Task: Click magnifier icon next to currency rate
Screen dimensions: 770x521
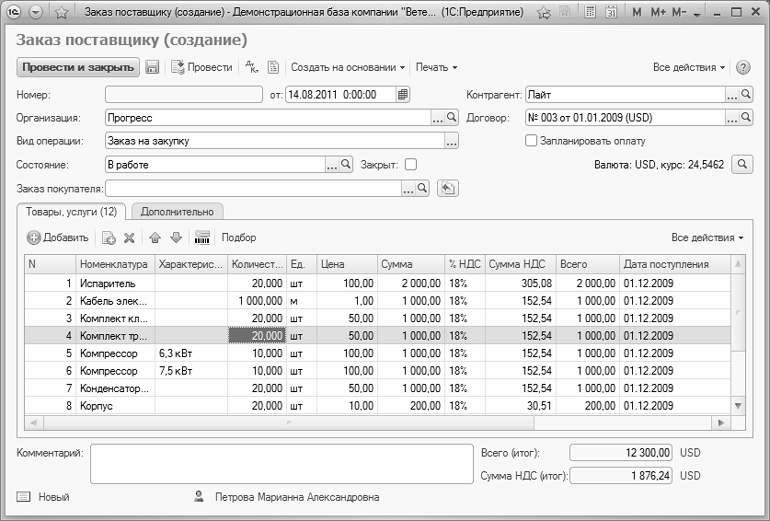Action: coord(742,164)
